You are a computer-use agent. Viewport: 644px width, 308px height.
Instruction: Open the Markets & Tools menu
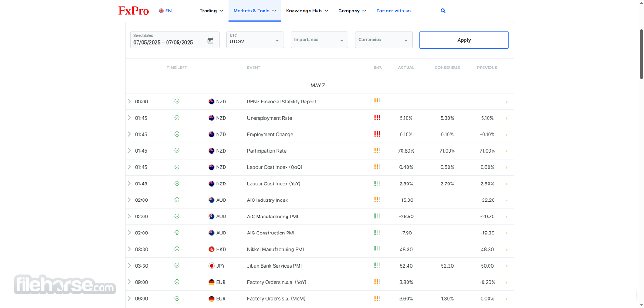(x=254, y=11)
